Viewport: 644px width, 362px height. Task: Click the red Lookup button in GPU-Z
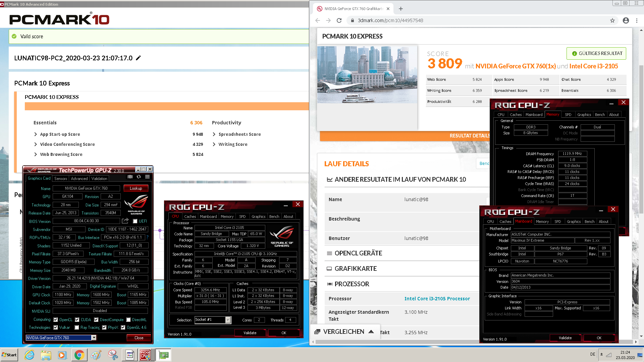tap(136, 188)
